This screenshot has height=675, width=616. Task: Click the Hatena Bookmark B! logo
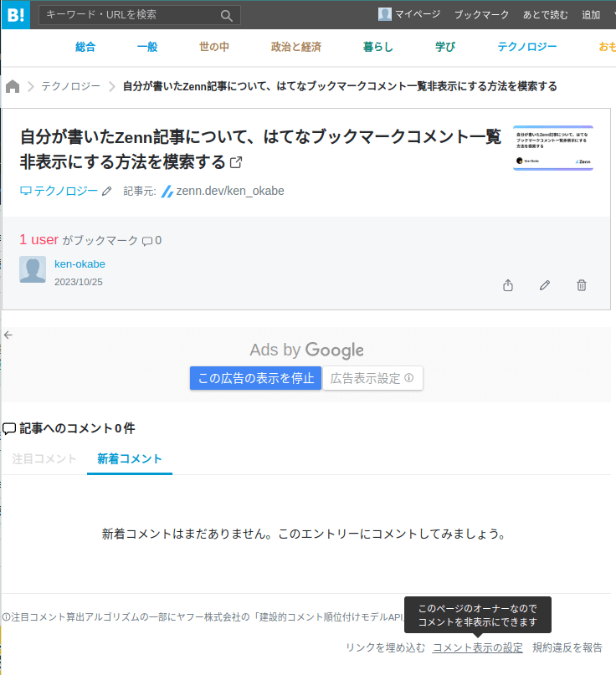(16, 15)
